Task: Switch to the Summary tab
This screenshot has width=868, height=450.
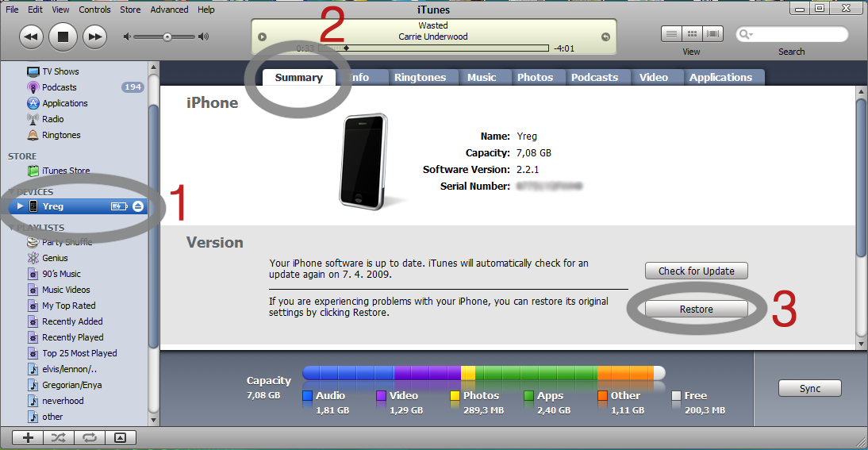Action: click(x=299, y=78)
